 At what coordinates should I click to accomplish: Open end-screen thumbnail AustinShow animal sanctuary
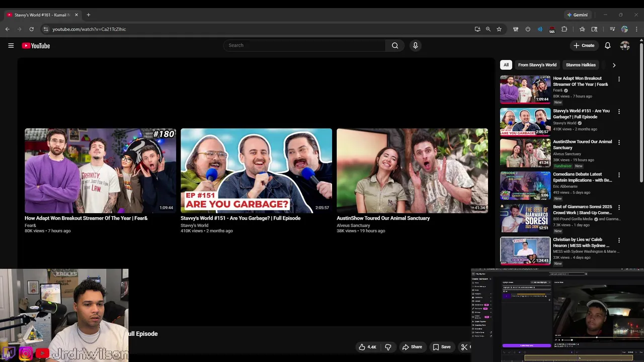(412, 171)
